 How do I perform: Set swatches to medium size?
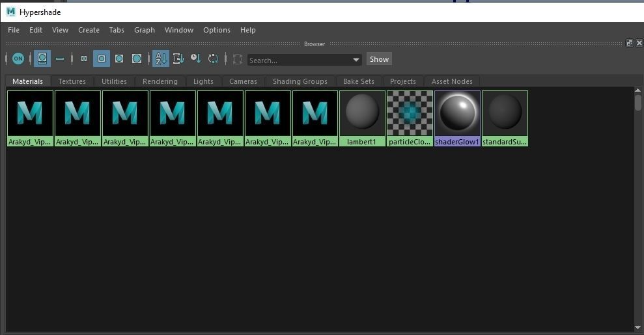click(x=102, y=59)
